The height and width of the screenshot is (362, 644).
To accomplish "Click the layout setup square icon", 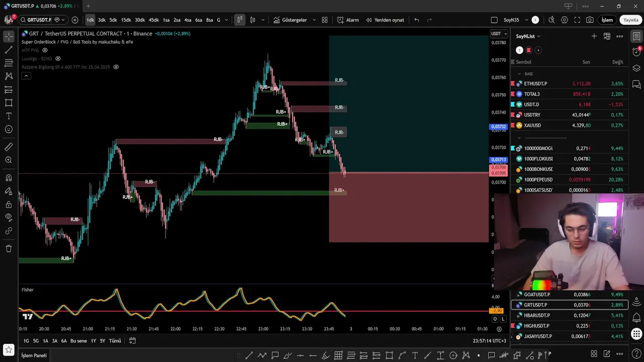I will 494,20.
